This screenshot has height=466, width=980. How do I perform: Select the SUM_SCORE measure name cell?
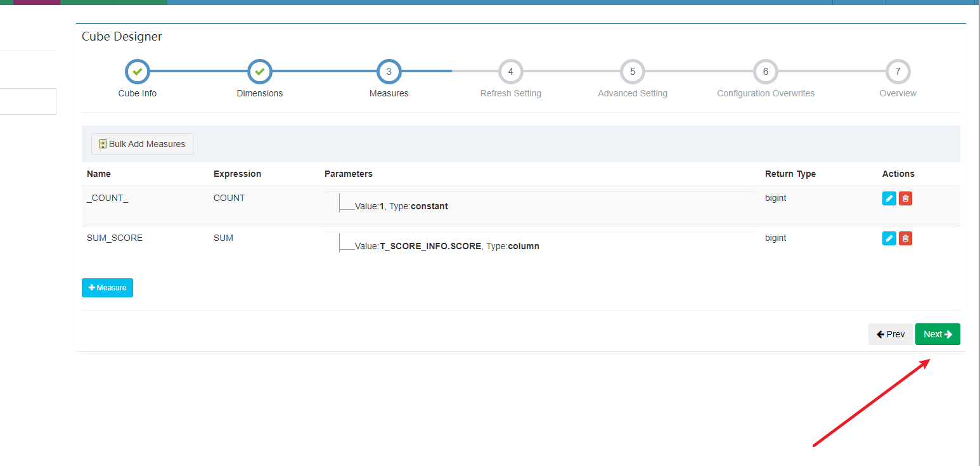[115, 238]
